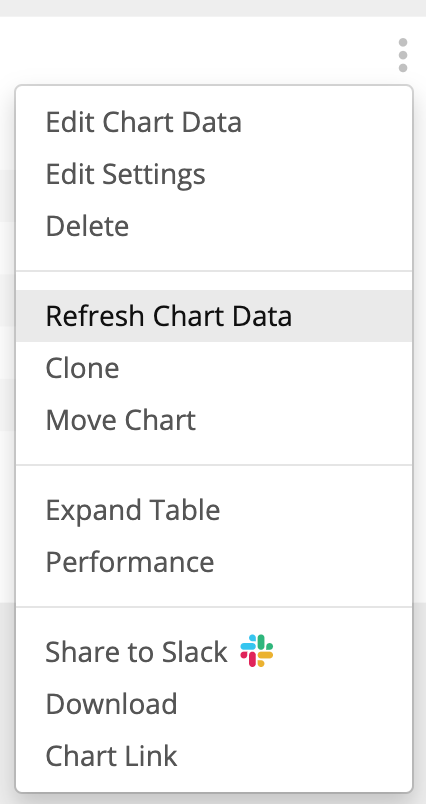
Task: Click the Download option
Action: [x=111, y=704]
